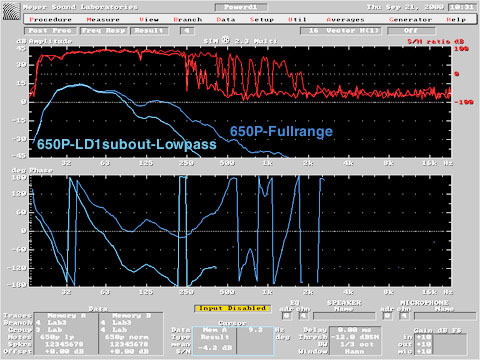Click Memory A offset +0.00 dB
This screenshot has height=360, width=480.
(x=64, y=351)
